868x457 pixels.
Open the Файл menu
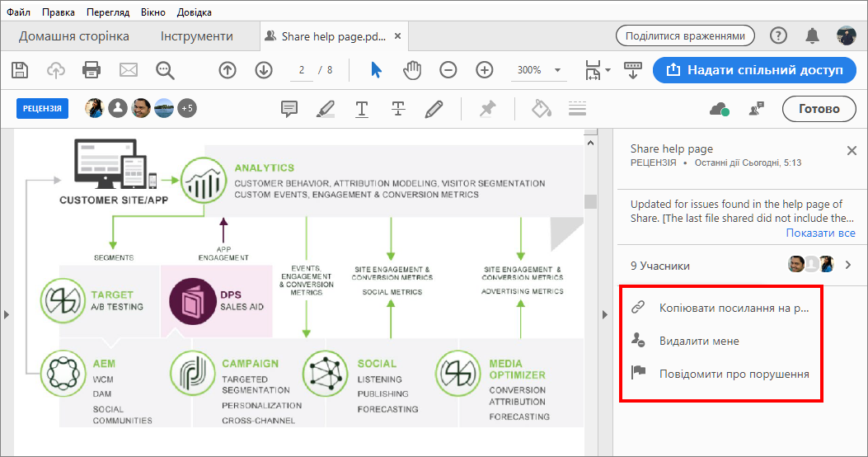coord(18,12)
